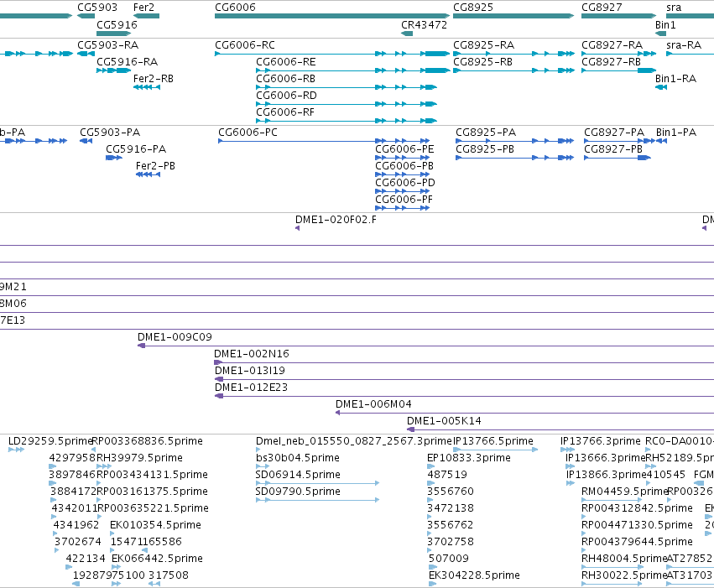The image size is (714, 588).
Task: Select the CG8925-RB transcript label
Action: 482,62
